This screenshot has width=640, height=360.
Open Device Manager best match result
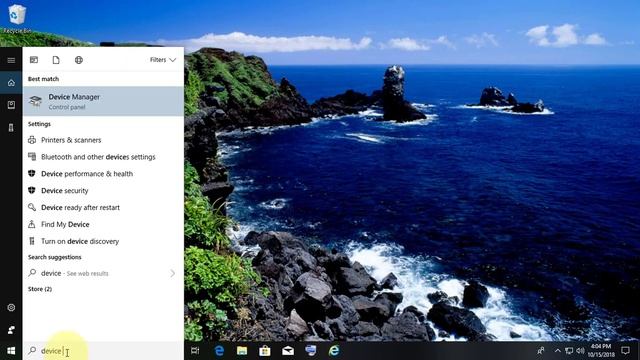point(103,101)
